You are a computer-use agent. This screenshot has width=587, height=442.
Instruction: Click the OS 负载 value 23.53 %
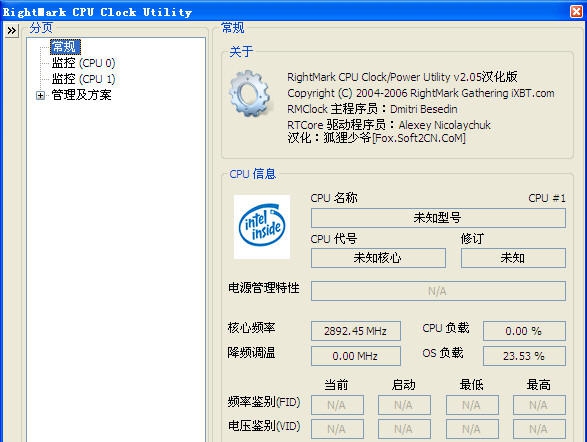(524, 356)
